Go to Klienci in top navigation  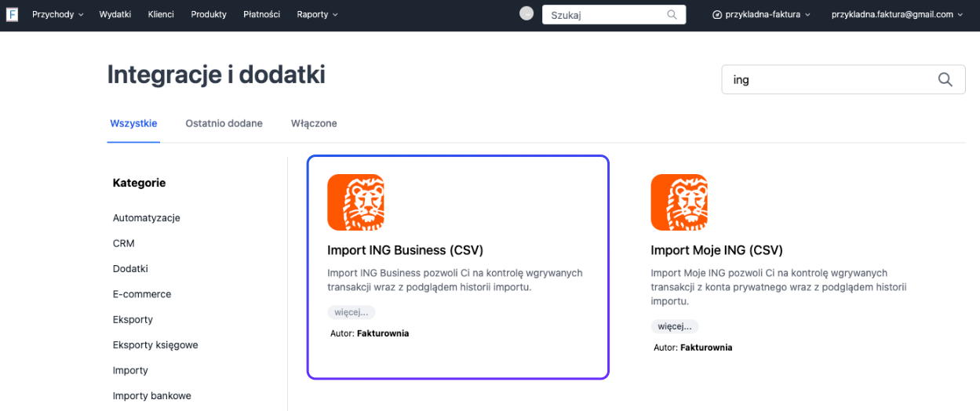coord(161,14)
